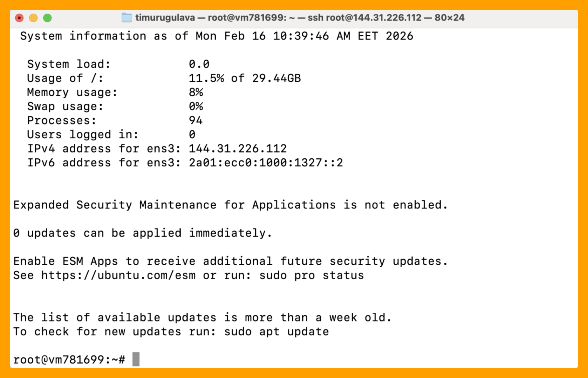
Task: Click the IPv6 address 2a01:ecc0:1000:1327::2 value
Action: pyautogui.click(x=266, y=163)
